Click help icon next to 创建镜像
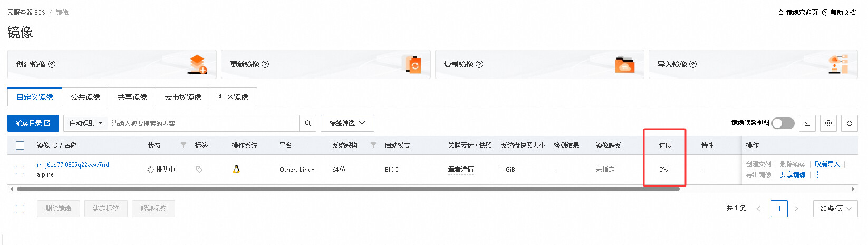The image size is (868, 245). (x=52, y=64)
